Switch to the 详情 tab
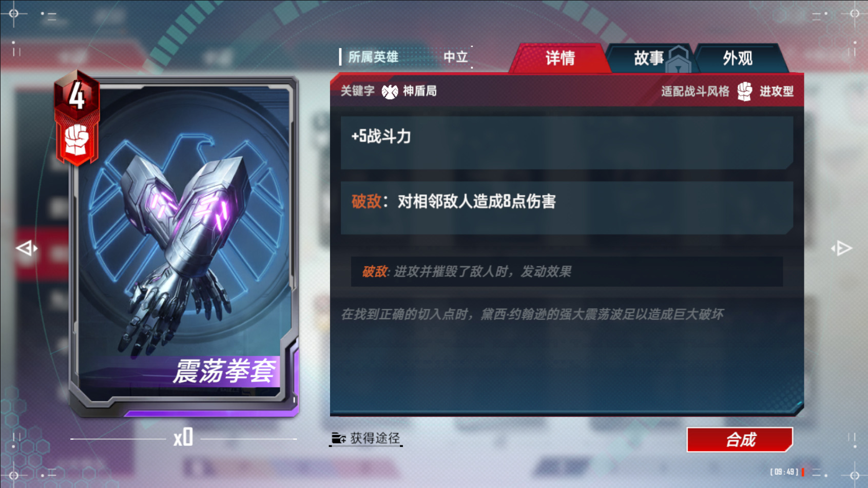This screenshot has height=488, width=868. pyautogui.click(x=560, y=58)
